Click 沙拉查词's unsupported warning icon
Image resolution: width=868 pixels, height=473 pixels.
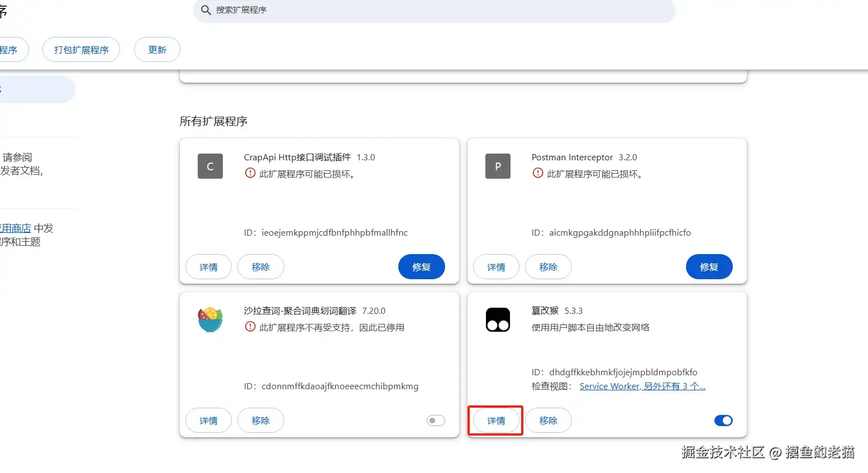[x=250, y=327]
